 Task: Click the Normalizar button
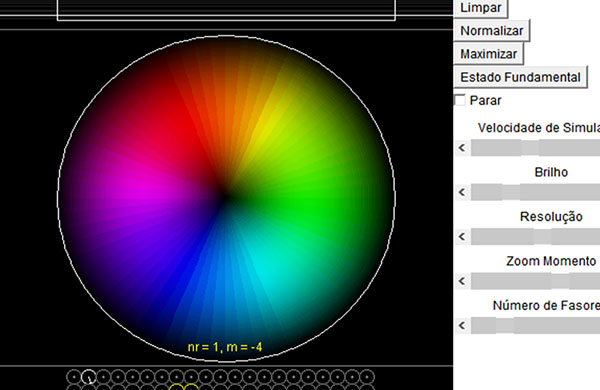click(492, 31)
